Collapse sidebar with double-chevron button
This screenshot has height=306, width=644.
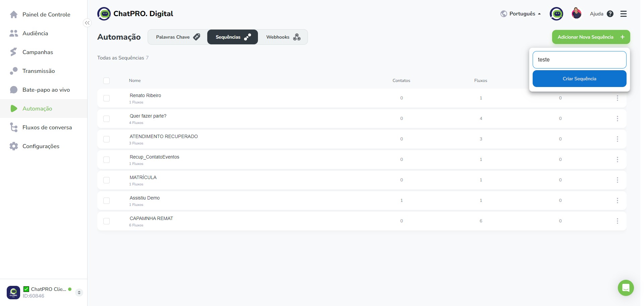87,23
